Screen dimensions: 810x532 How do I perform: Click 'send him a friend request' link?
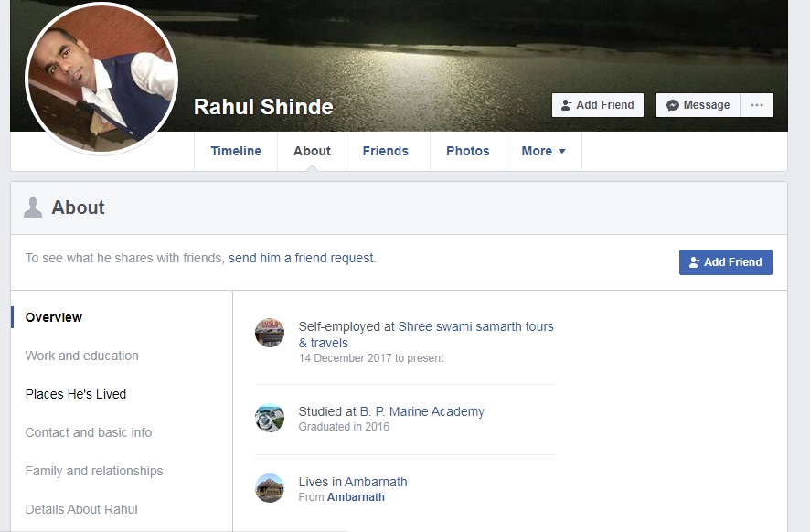point(302,259)
